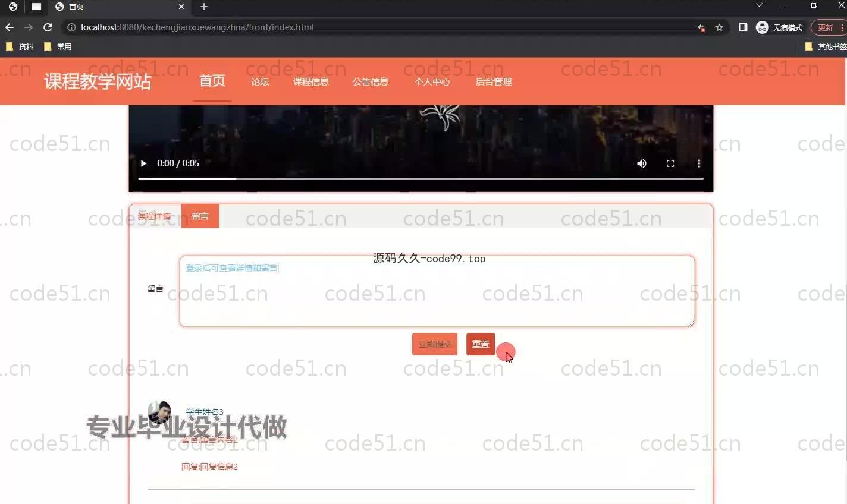Open the 常用 bookmarks folder
The width and height of the screenshot is (847, 504).
[58, 46]
